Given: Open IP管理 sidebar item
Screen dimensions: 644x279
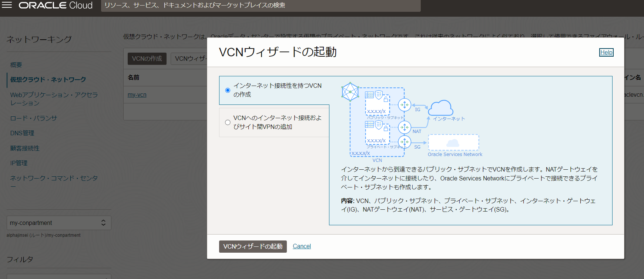Looking at the screenshot, I should (19, 163).
